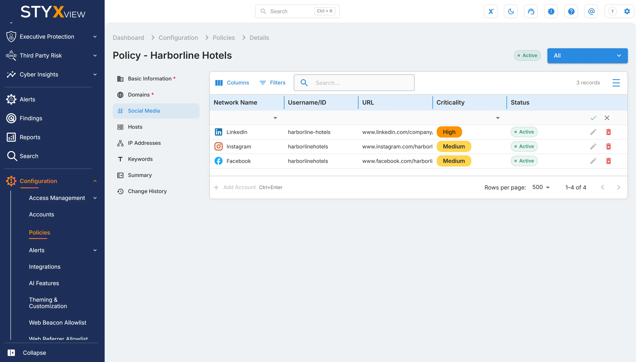Collapse the sidebar

[27, 353]
